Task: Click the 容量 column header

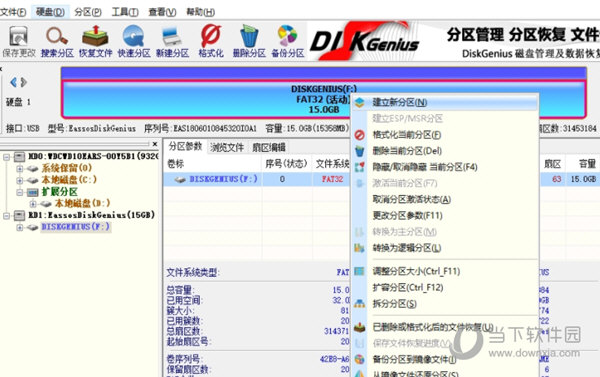Action: coord(587,164)
